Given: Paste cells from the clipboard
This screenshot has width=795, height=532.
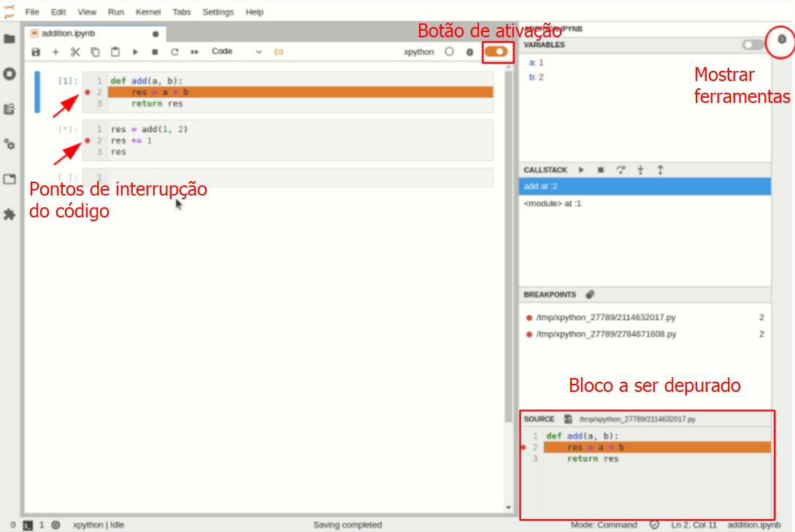Looking at the screenshot, I should coord(115,52).
